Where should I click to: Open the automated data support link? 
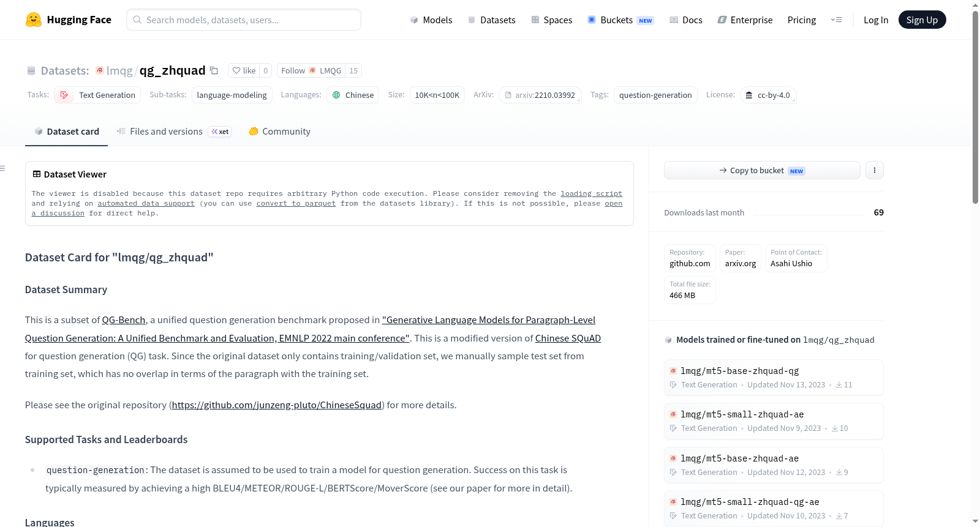146,203
